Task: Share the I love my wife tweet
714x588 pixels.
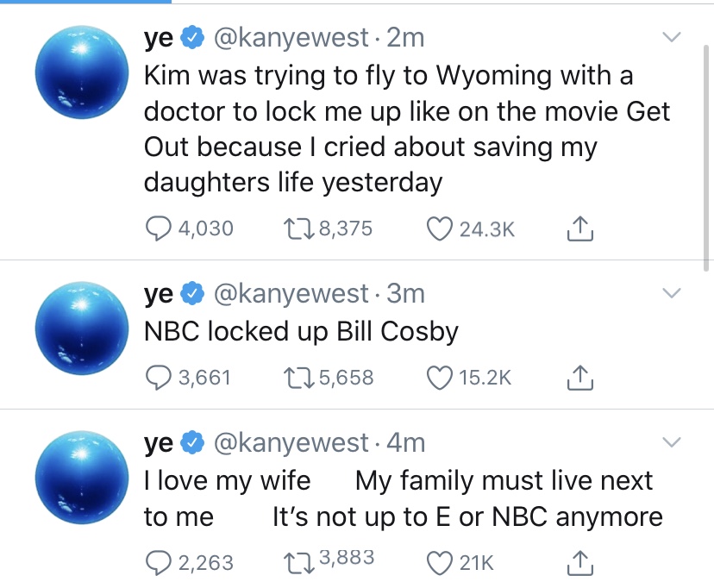Action: pyautogui.click(x=580, y=563)
